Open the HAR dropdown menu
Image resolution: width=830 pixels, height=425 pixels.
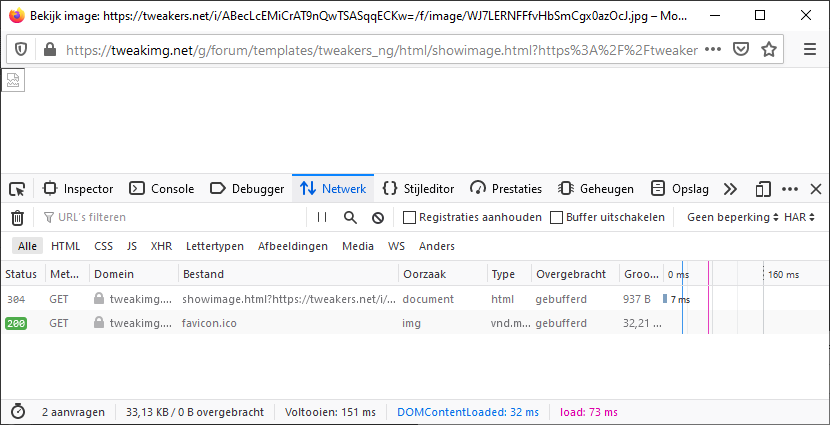[799, 217]
